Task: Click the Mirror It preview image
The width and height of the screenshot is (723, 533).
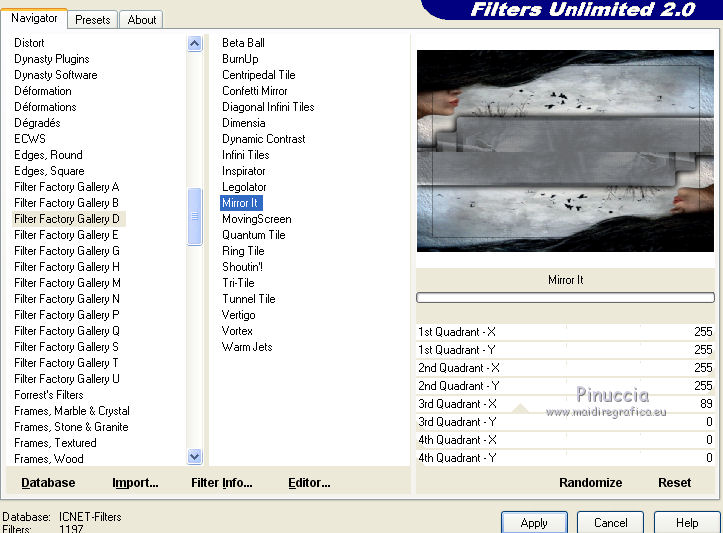Action: (x=565, y=151)
